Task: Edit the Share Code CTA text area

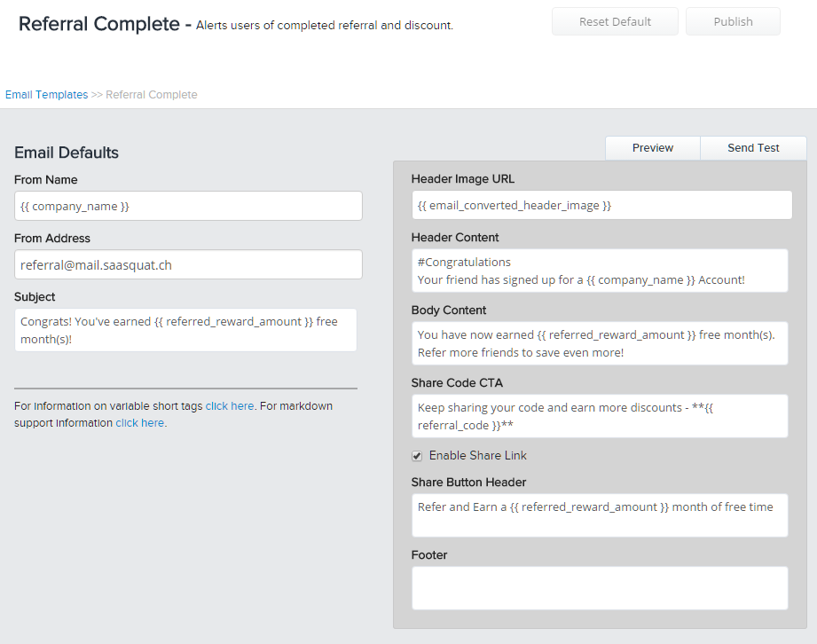Action: point(600,416)
